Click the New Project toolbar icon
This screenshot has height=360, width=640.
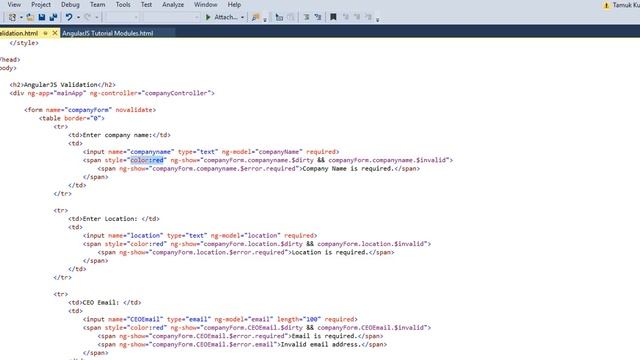coord(12,17)
